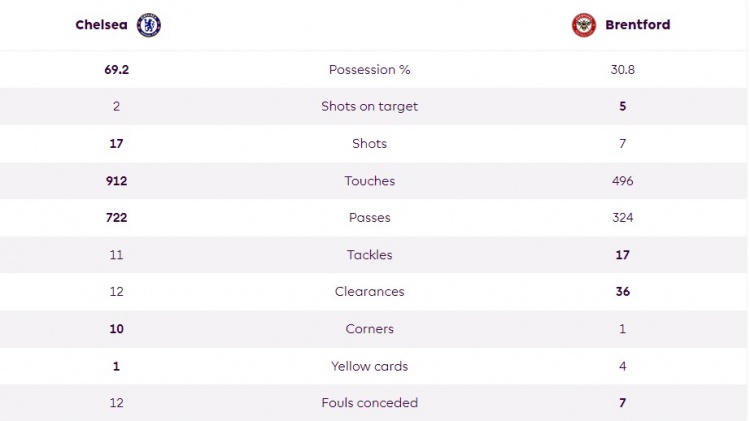Click the Tackles row label

[369, 255]
